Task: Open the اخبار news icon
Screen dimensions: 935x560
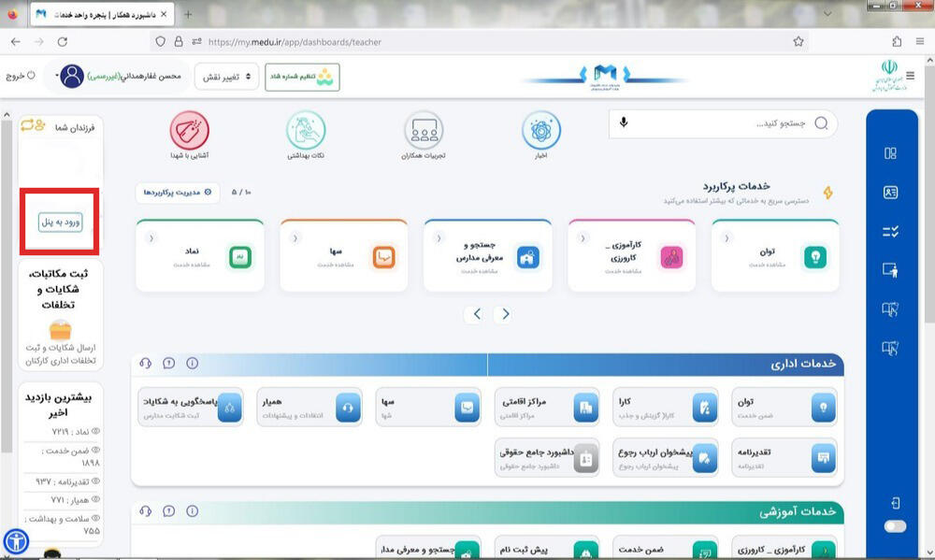Action: [540, 130]
